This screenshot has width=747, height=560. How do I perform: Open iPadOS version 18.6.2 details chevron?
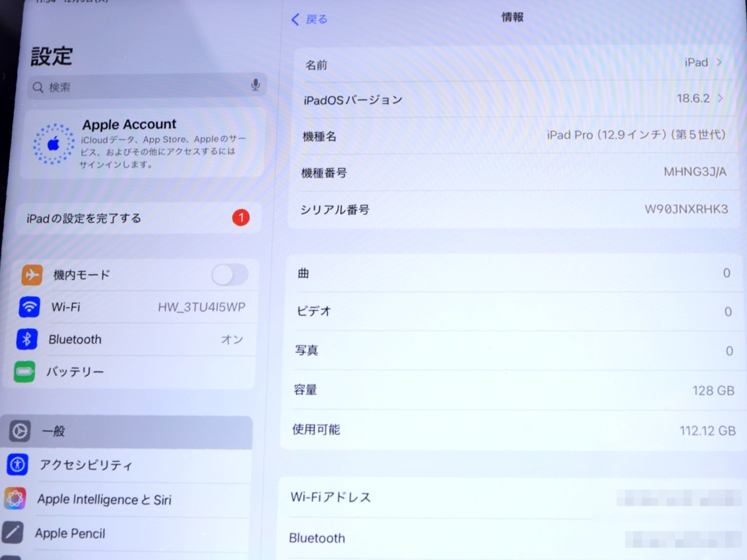click(720, 99)
